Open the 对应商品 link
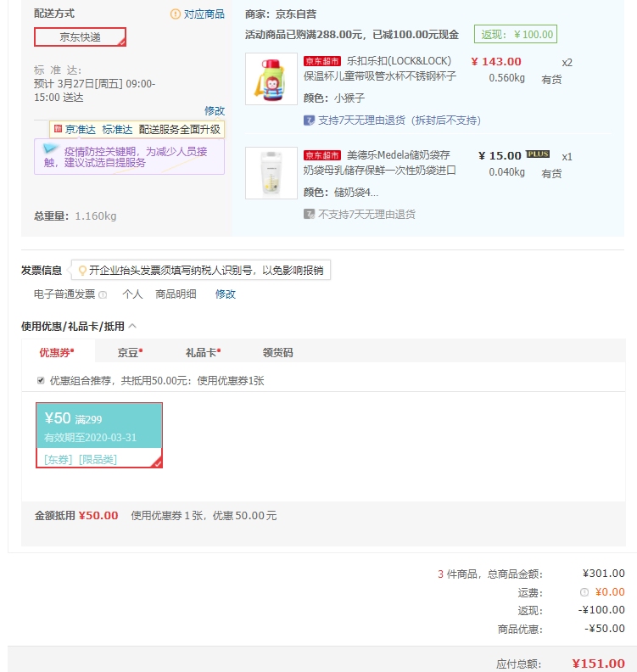 pos(204,14)
